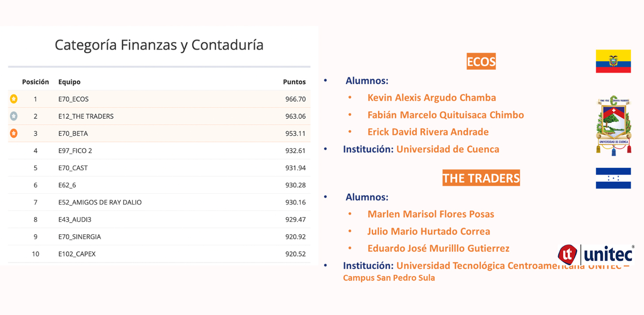This screenshot has height=315, width=644.
Task: Click the silver medal icon for position 2
Action: point(14,116)
